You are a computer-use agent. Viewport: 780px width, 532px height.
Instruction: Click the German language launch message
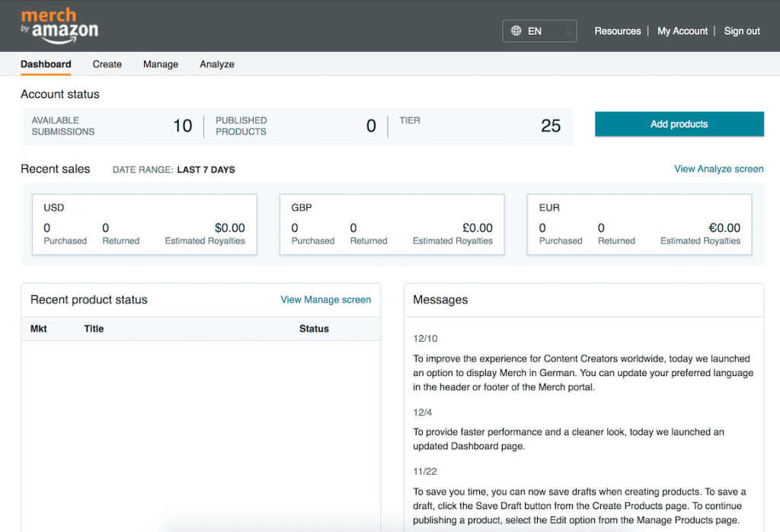[583, 373]
